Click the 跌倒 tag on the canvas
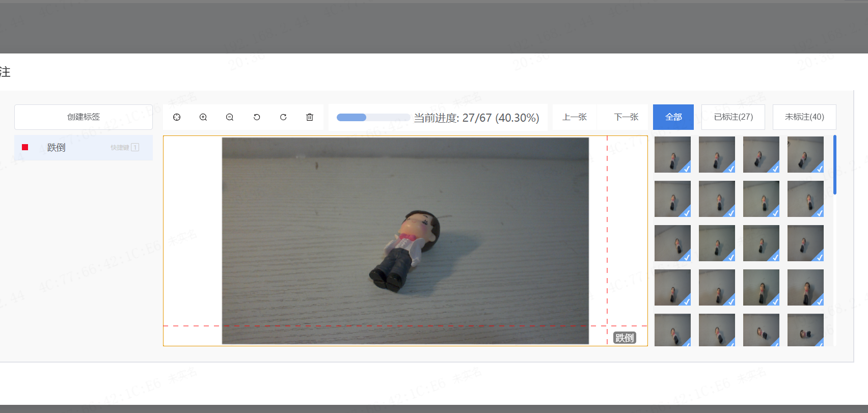868x413 pixels. 625,338
